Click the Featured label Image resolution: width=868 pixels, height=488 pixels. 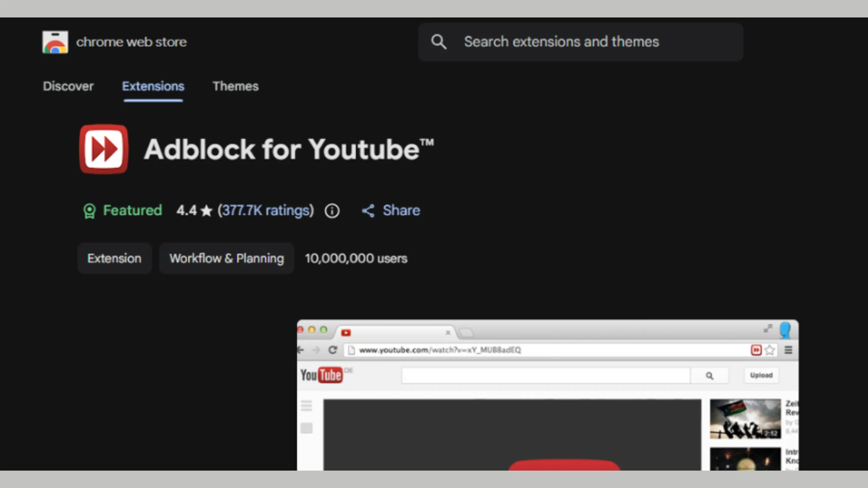point(132,211)
